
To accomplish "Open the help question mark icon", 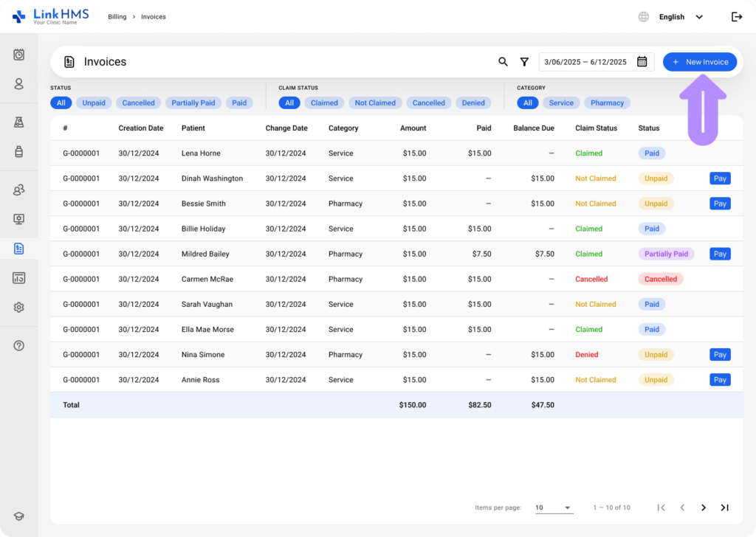I will pos(18,345).
